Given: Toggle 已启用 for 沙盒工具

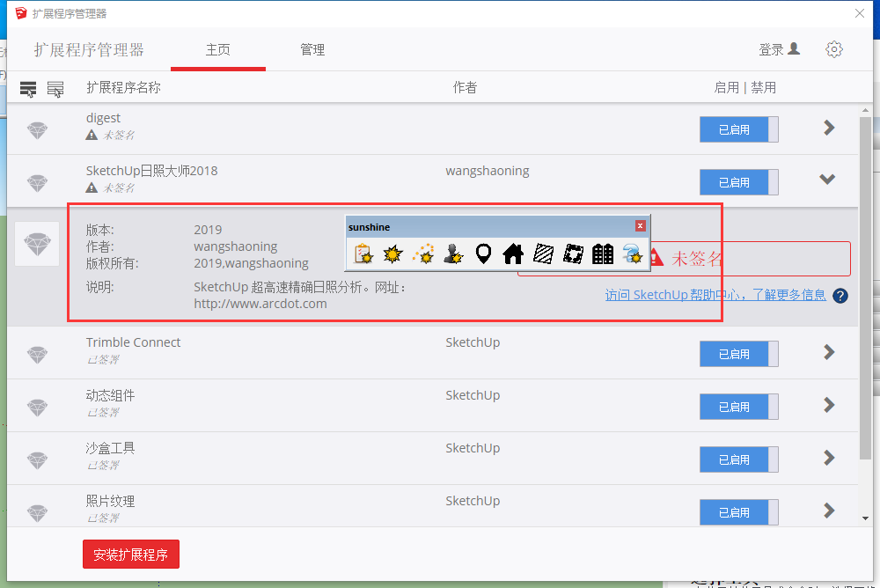Looking at the screenshot, I should pyautogui.click(x=738, y=460).
